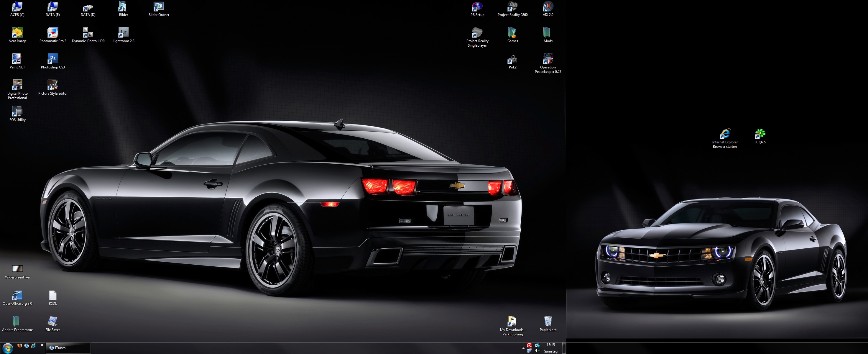
Task: Open network globe tray icon
Action: coord(537,345)
